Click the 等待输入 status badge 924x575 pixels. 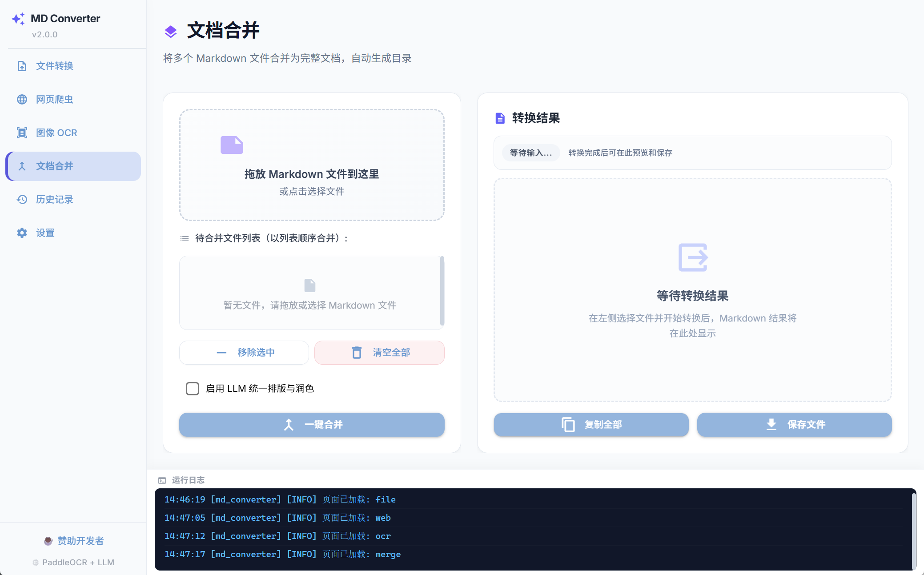[530, 153]
